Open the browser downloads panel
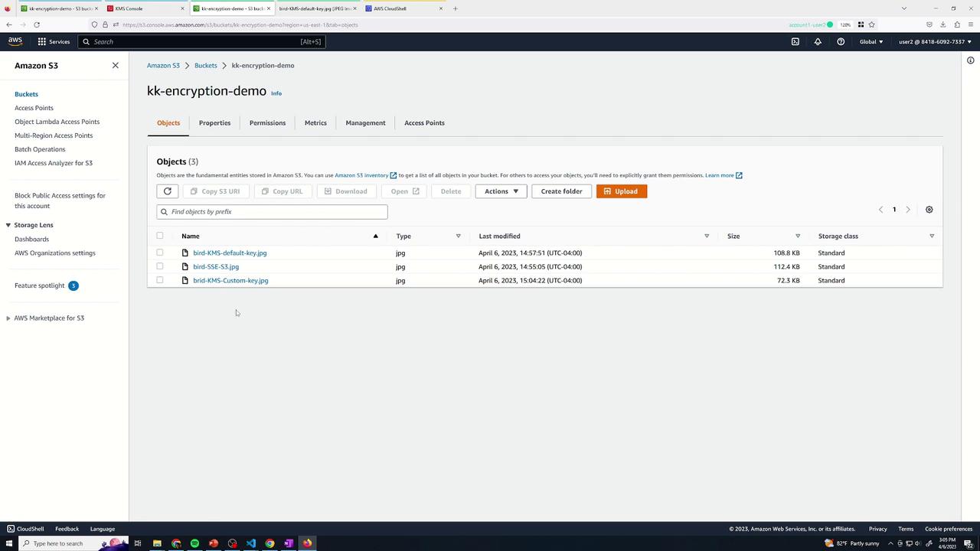The width and height of the screenshot is (980, 551). (943, 24)
